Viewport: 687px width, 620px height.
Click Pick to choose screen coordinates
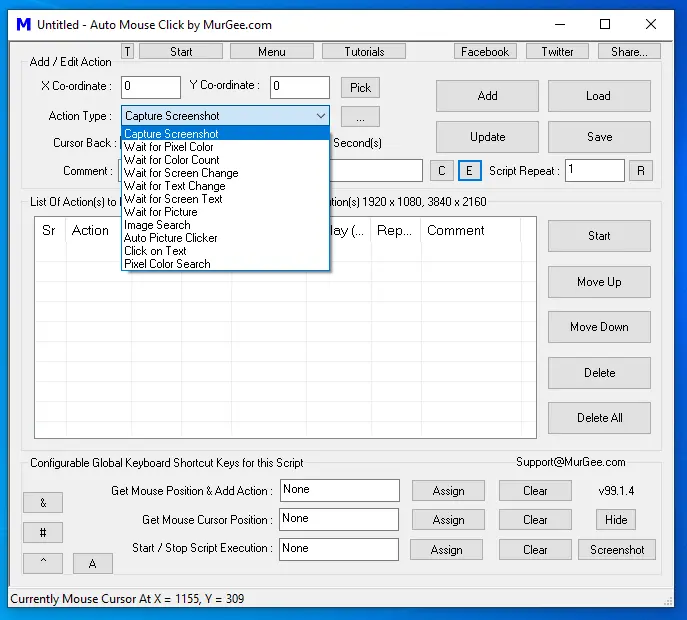tap(360, 88)
